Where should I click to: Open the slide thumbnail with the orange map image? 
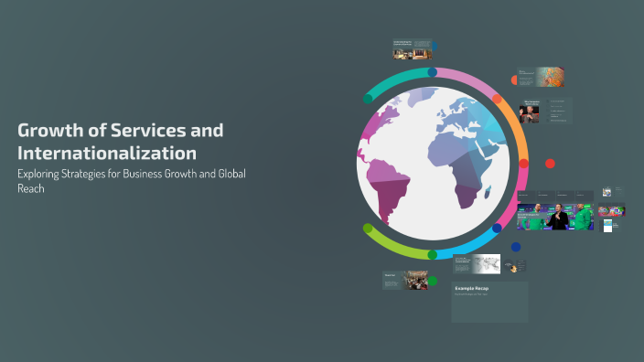point(541,77)
